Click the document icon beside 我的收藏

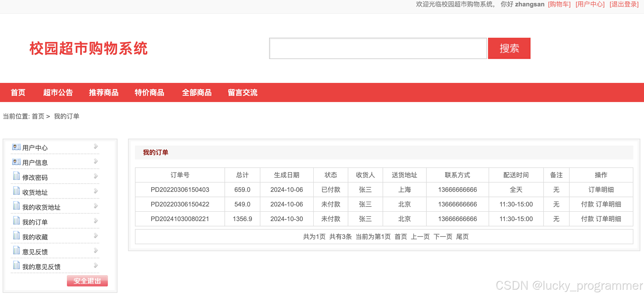click(x=16, y=236)
